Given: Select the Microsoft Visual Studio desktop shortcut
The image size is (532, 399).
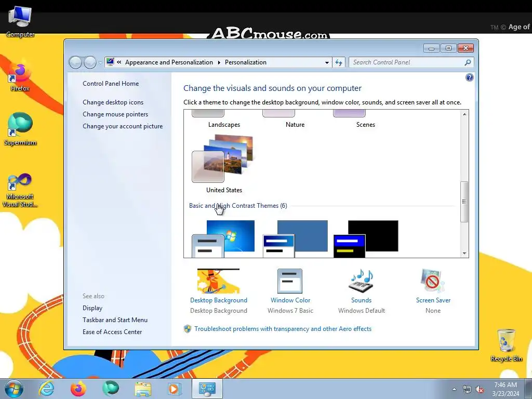Looking at the screenshot, I should 20,190.
